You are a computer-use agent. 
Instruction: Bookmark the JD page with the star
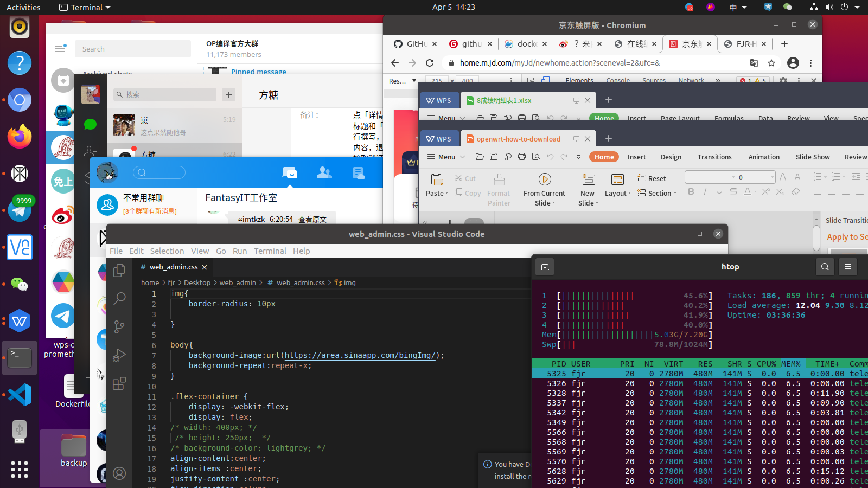click(x=771, y=63)
